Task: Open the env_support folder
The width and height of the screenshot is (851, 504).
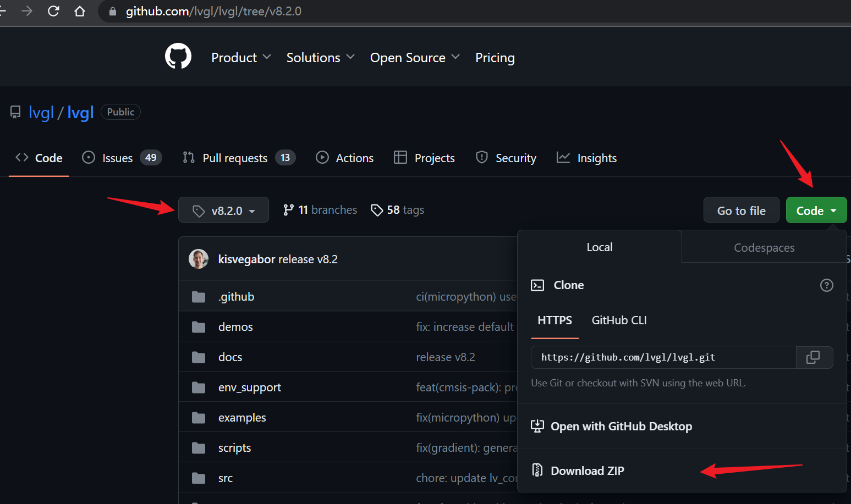Action: (250, 387)
